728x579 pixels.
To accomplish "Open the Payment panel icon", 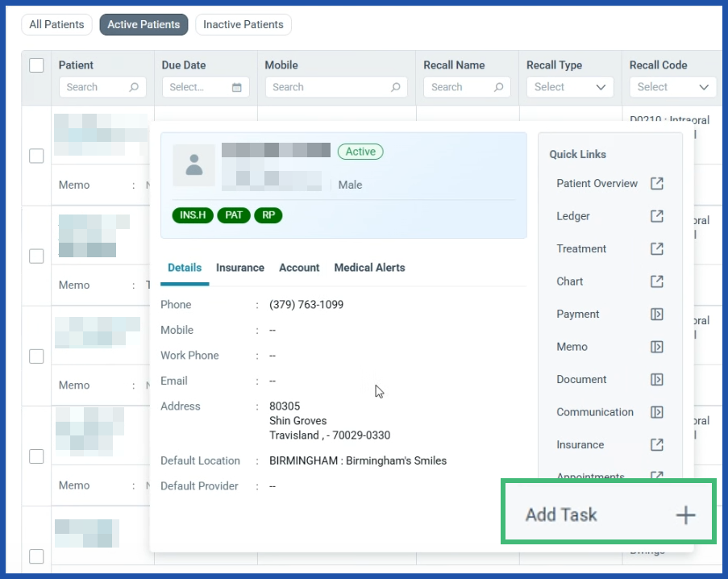I will [x=656, y=314].
